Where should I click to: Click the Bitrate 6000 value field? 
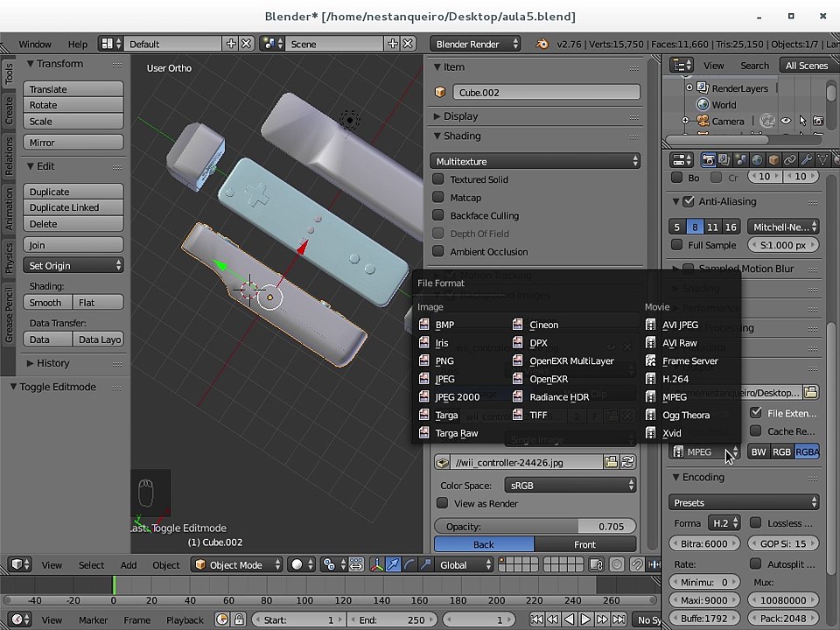704,543
